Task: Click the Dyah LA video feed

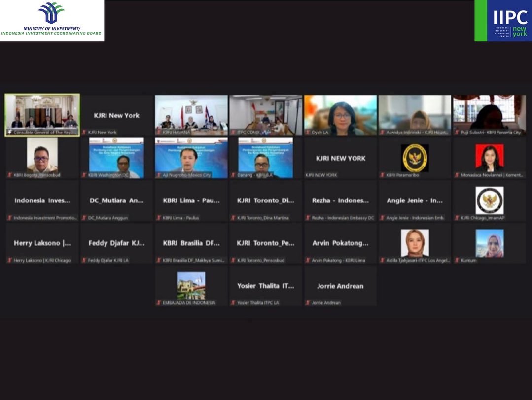Action: [340, 115]
